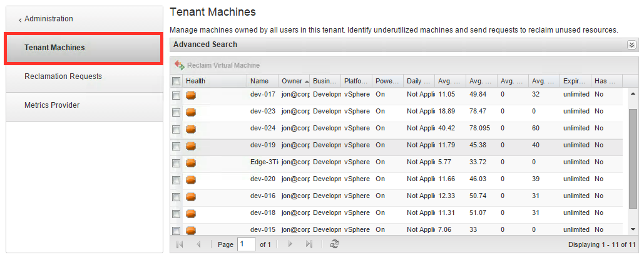Viewport: 644px width, 257px height.
Task: Click the refresh icon in paging bar
Action: [x=335, y=244]
